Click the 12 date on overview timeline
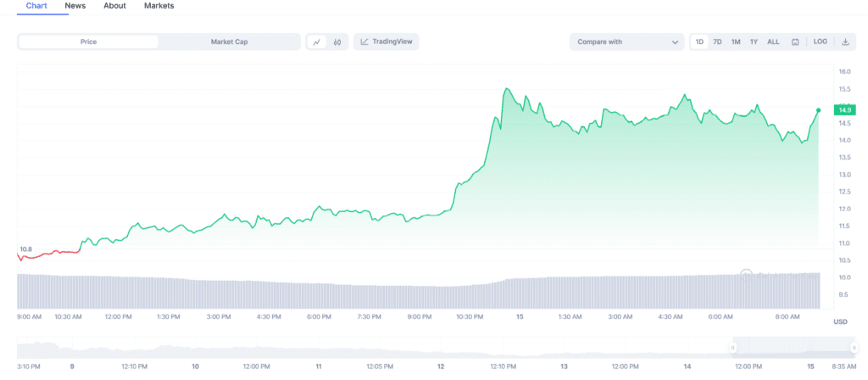 coord(441,366)
